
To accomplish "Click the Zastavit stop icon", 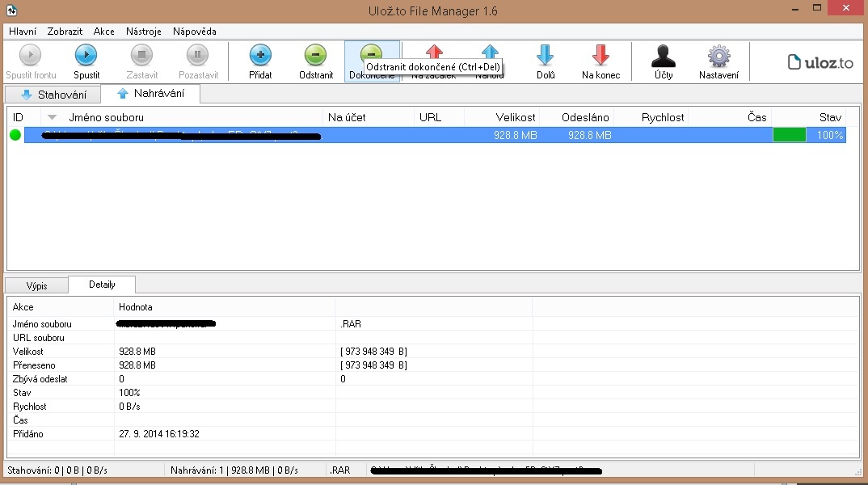I will pyautogui.click(x=141, y=55).
